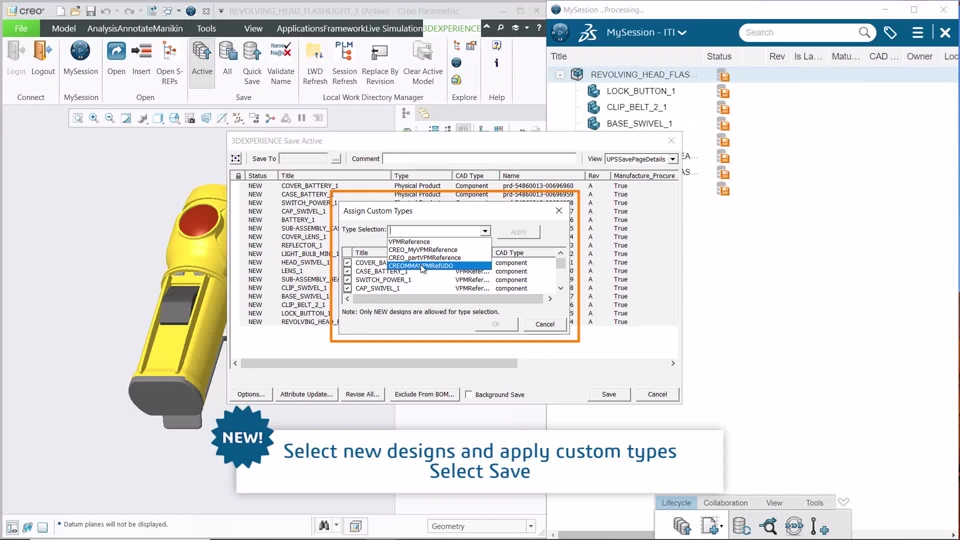Click scroll-down arrow in Assign Custom Types list
960x540 pixels.
click(x=560, y=288)
